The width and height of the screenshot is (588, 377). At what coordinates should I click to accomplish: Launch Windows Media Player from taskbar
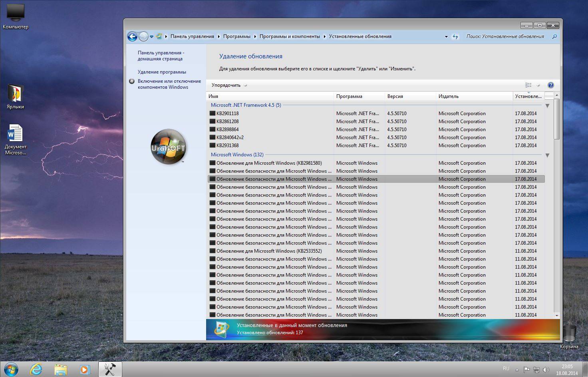click(84, 369)
